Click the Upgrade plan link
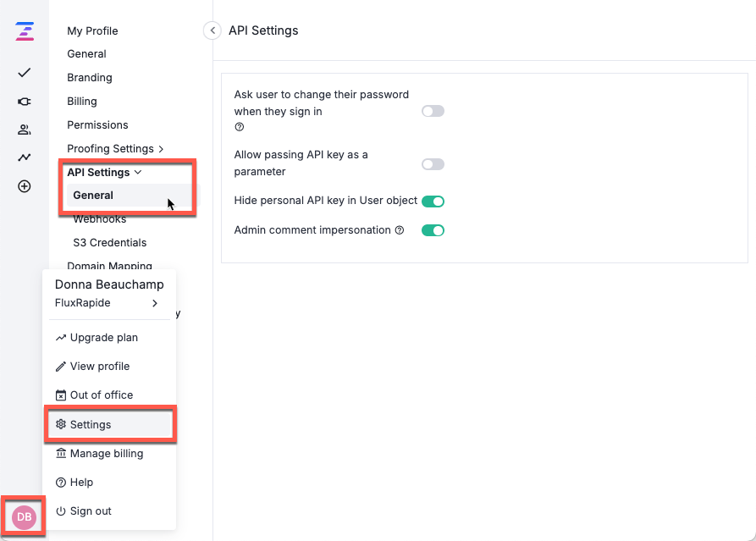This screenshot has width=756, height=541. tap(103, 337)
